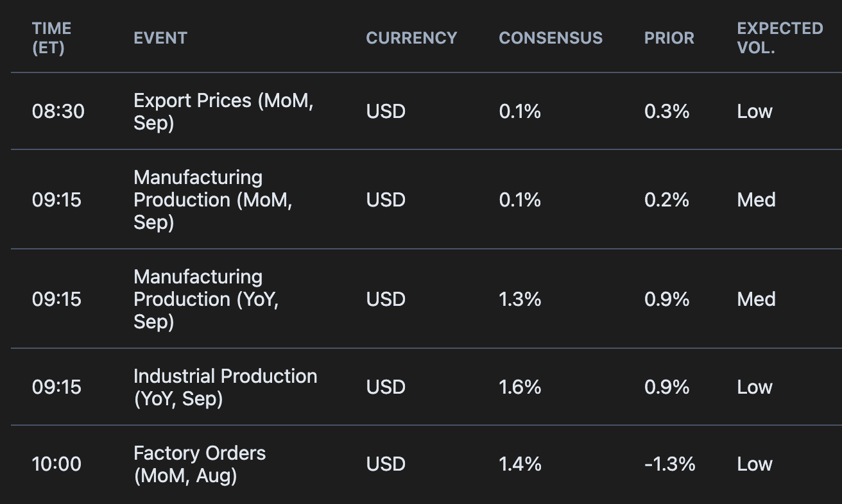Click USD in the Export Prices row
This screenshot has width=842, height=504.
click(386, 112)
